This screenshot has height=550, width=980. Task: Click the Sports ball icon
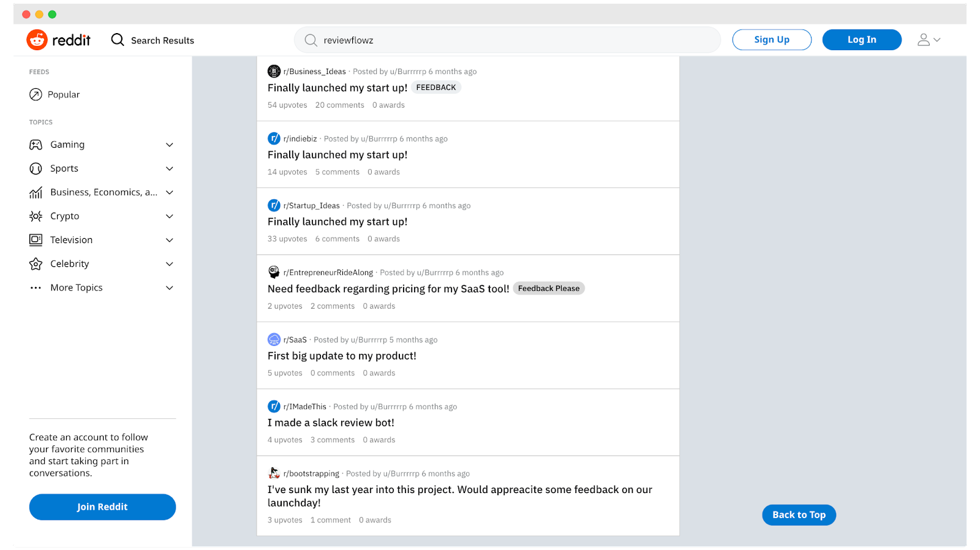click(x=36, y=168)
